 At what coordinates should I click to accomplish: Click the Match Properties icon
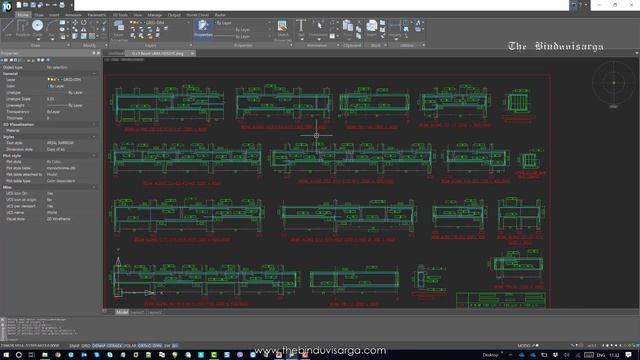pos(282,29)
